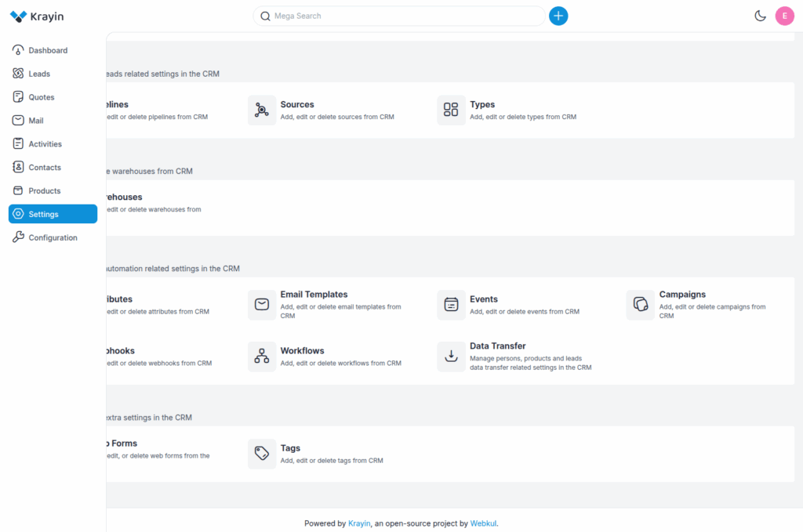Open the Tags settings link
The width and height of the screenshot is (803, 532).
290,448
